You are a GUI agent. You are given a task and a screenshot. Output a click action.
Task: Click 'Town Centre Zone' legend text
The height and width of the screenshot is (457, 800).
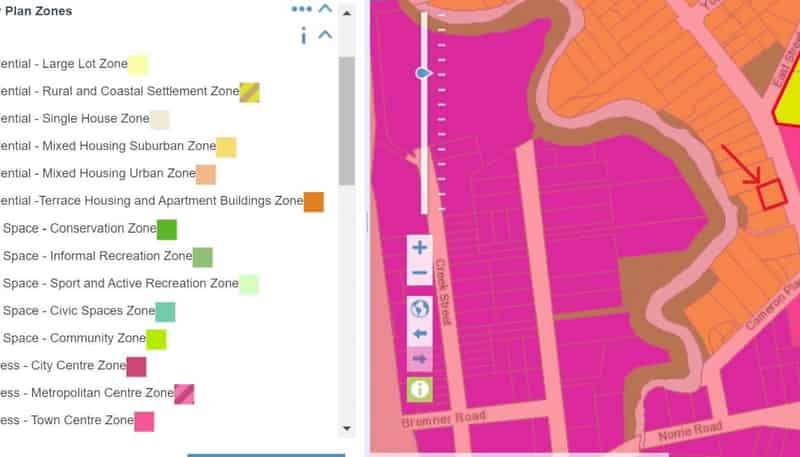coord(82,420)
